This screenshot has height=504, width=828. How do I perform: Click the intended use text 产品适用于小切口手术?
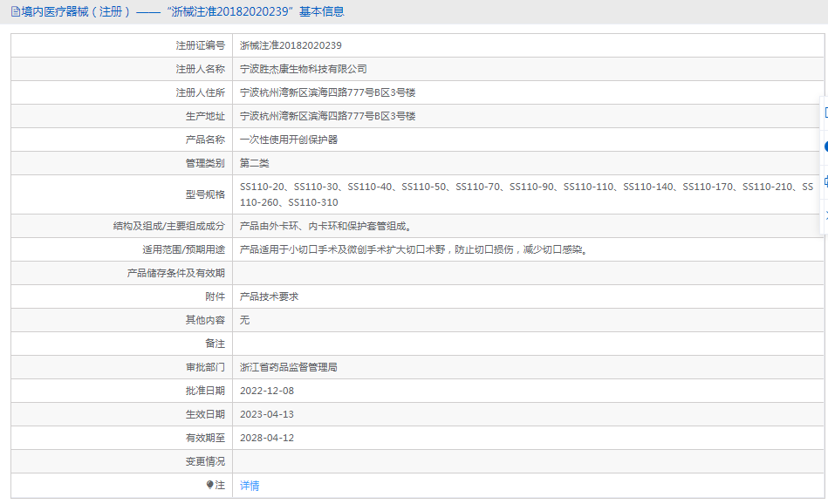pyautogui.click(x=414, y=249)
